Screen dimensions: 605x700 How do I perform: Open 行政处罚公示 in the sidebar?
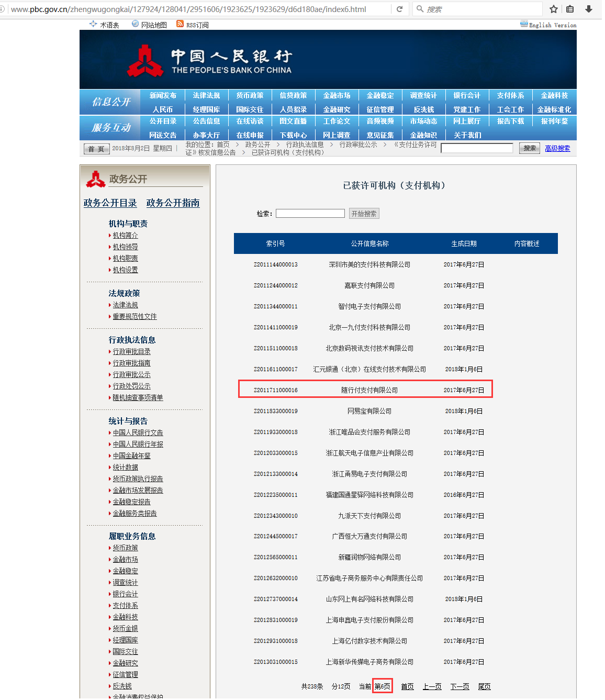click(x=131, y=386)
